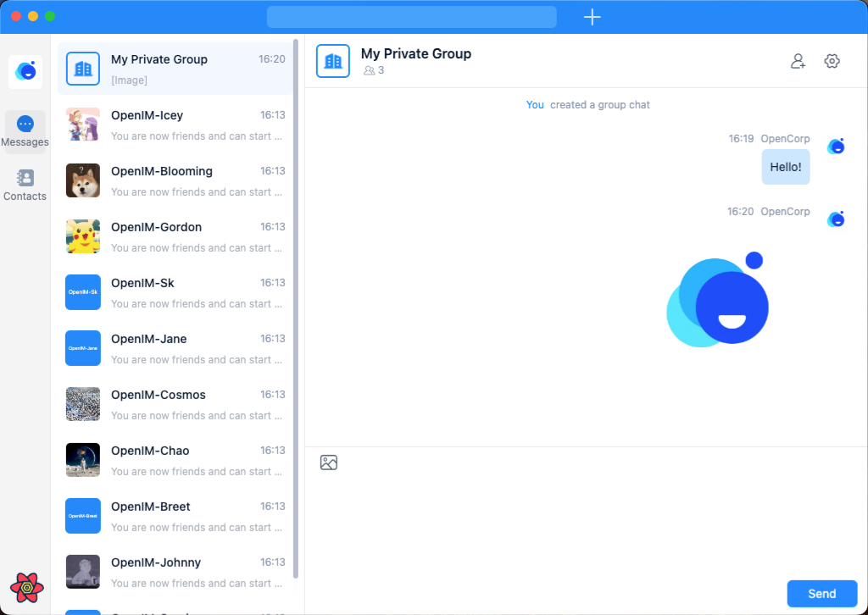Select the OpenIM-Blooming chat

175,180
